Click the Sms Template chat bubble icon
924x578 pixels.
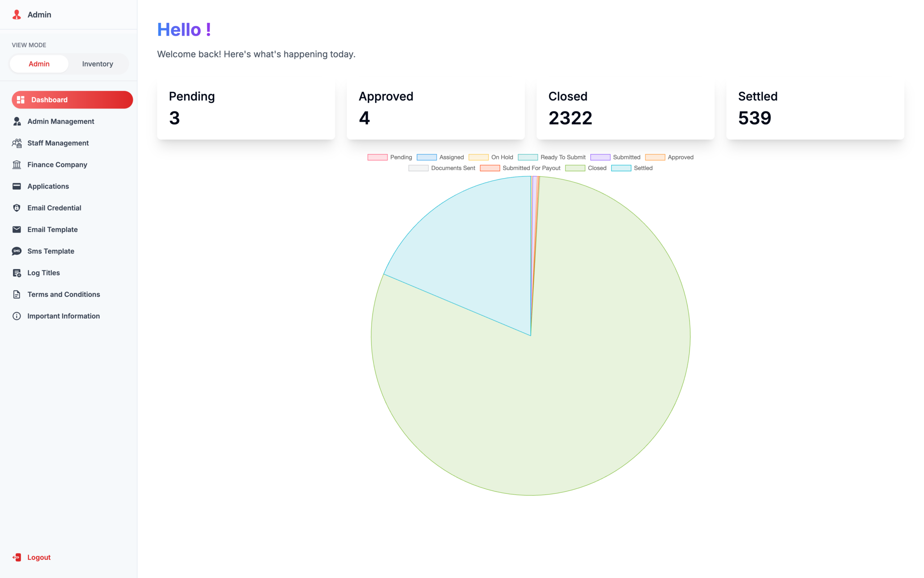click(17, 251)
